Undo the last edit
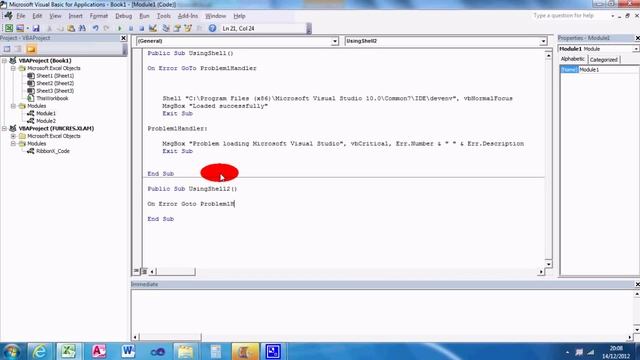 click(x=95, y=28)
